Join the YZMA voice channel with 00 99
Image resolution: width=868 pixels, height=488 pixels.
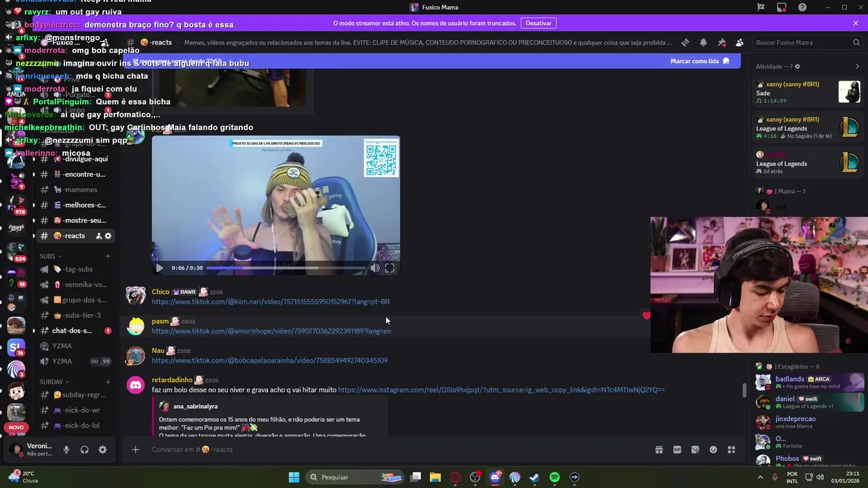[x=75, y=361]
